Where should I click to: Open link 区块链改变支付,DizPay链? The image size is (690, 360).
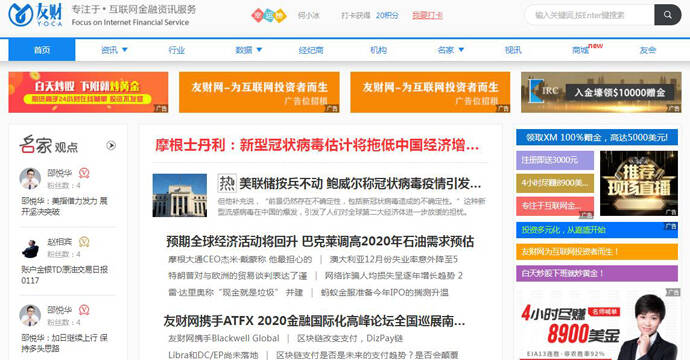[350, 338]
